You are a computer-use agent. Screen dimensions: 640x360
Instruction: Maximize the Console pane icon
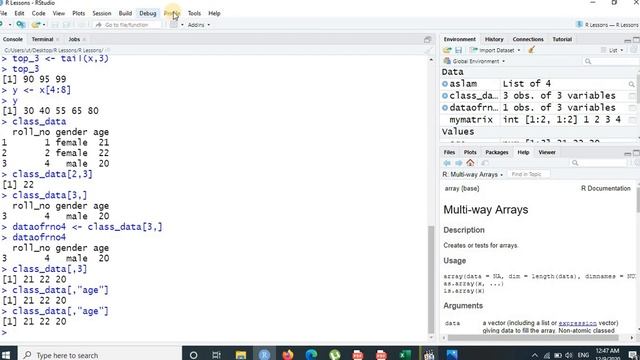pyautogui.click(x=427, y=40)
